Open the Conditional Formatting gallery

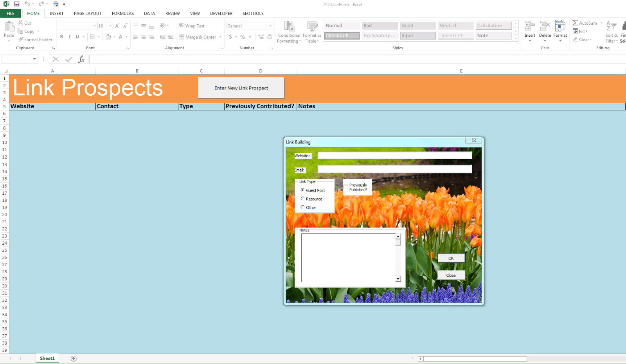pos(289,32)
